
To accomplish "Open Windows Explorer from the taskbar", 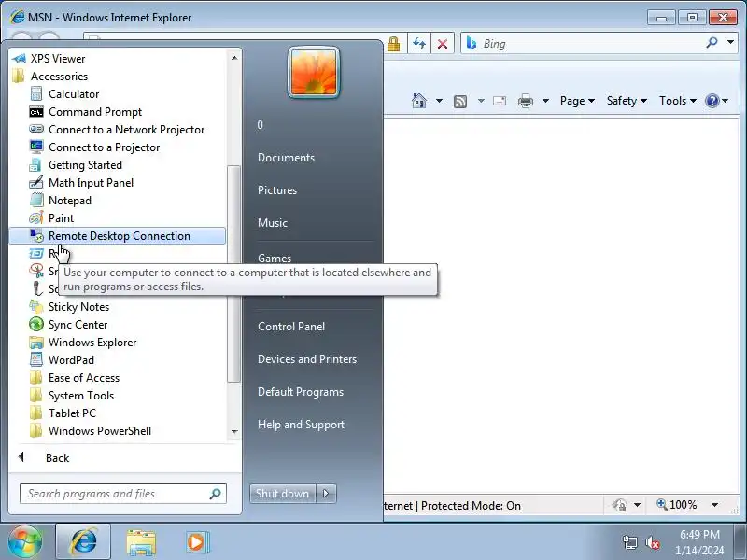I will tap(141, 542).
